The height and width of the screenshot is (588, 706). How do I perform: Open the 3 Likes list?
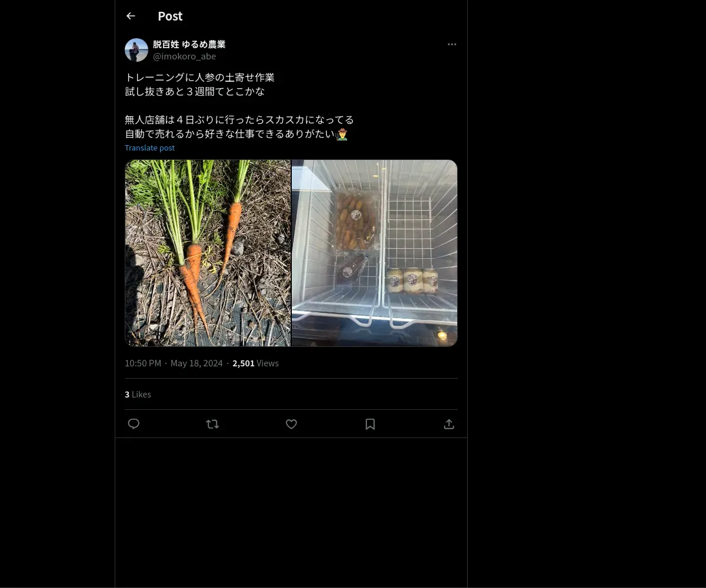(x=138, y=394)
